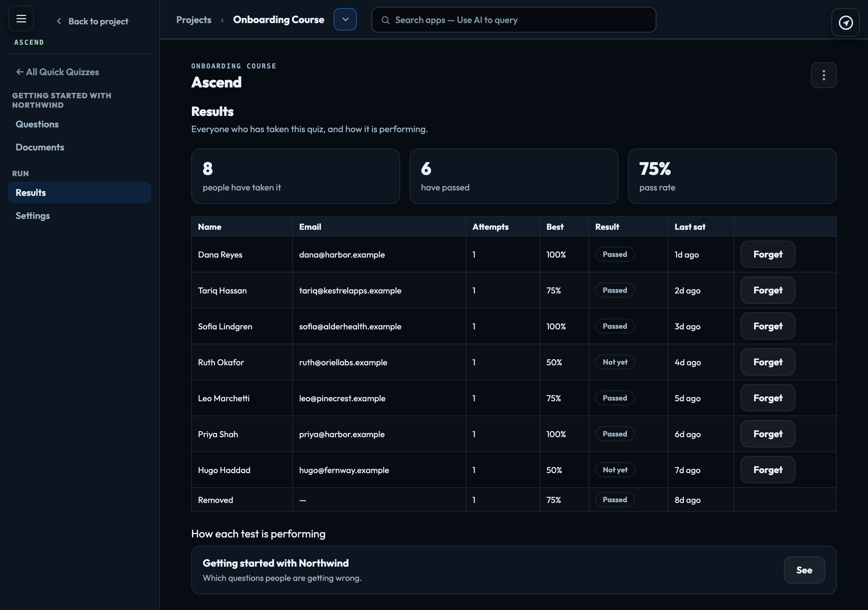The height and width of the screenshot is (610, 868).
Task: Go back to project
Action: [x=93, y=21]
